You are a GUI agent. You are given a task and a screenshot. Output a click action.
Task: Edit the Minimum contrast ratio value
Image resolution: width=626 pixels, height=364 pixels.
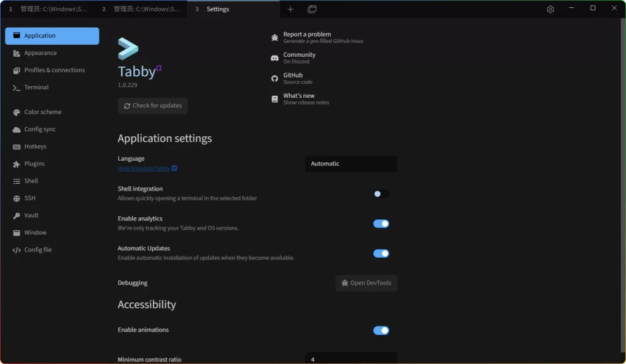pos(350,359)
